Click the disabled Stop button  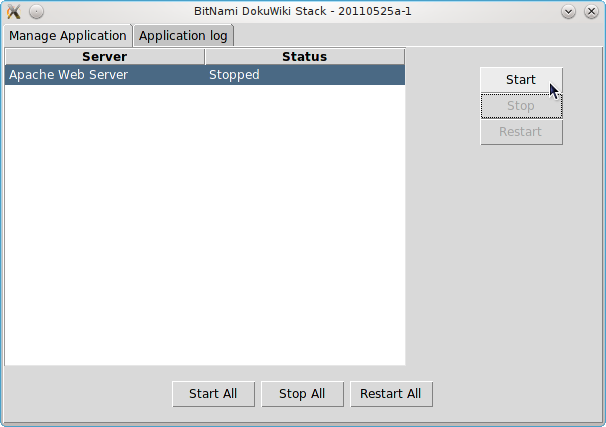click(521, 105)
